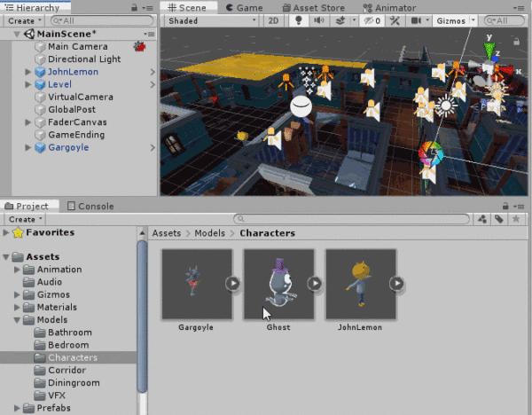Open the Gizmos dropdown arrow
This screenshot has height=415, width=532.
tap(473, 20)
